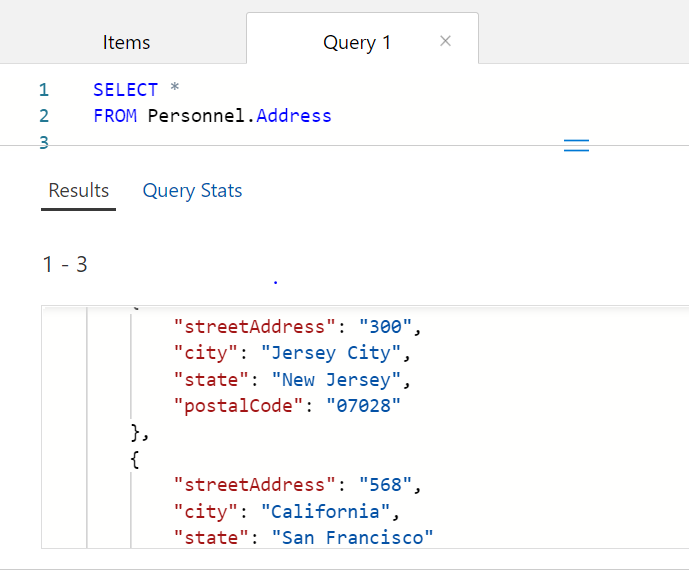Click line number 1 in the gutter
This screenshot has width=689, height=570.
pyautogui.click(x=44, y=89)
